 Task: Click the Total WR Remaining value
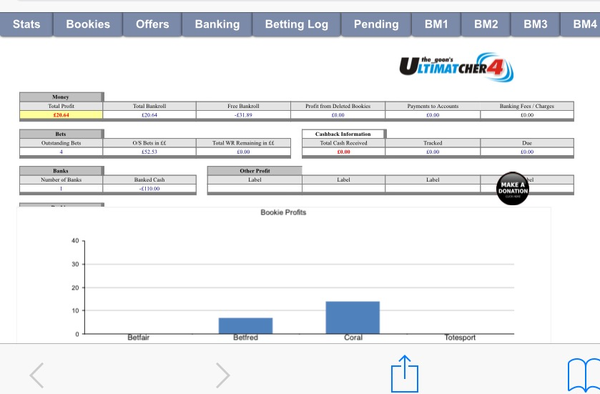pos(243,152)
